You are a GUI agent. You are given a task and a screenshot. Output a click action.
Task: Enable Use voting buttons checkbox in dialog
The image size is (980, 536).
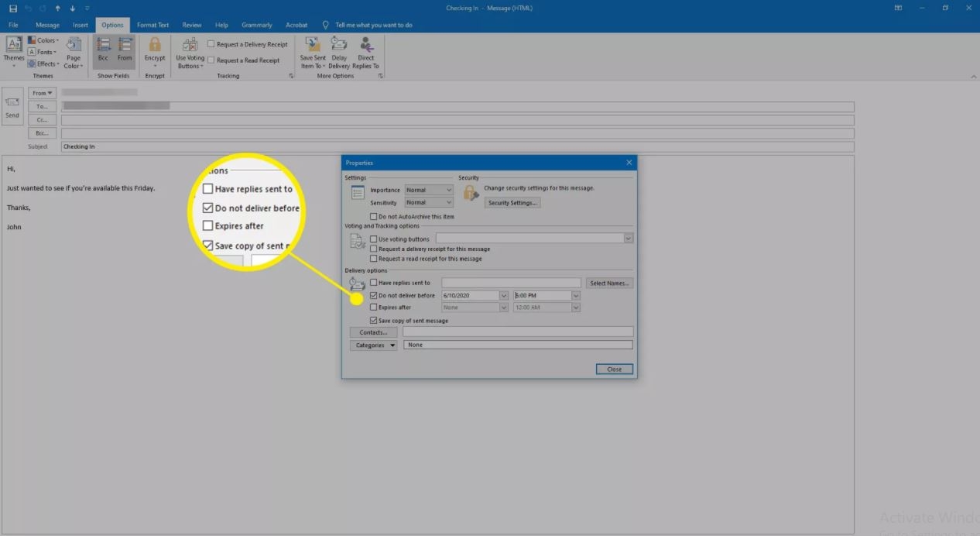coord(374,239)
